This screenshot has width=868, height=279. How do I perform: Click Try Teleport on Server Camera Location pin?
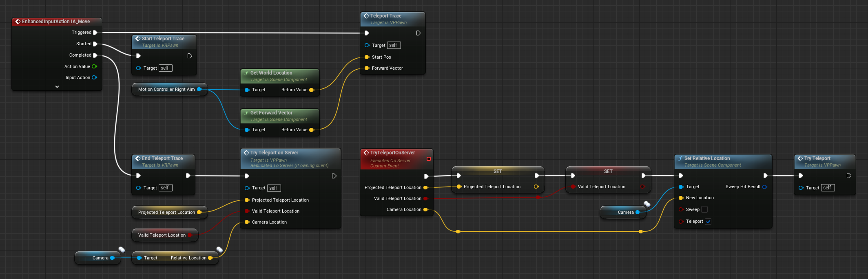247,222
